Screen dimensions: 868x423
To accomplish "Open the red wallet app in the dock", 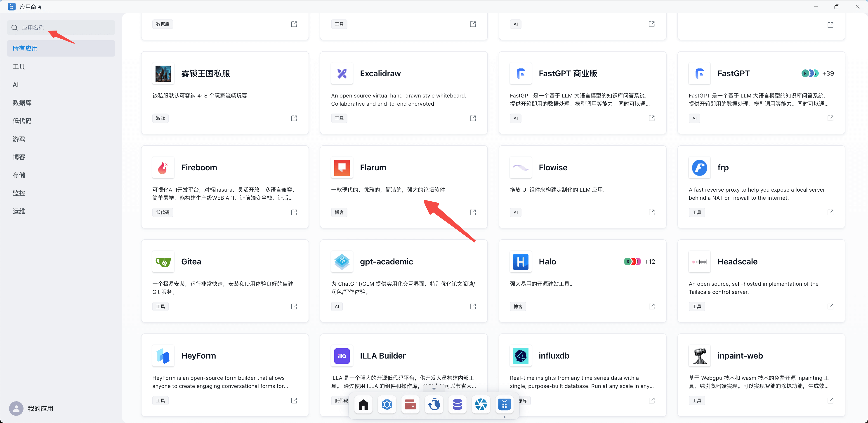I will tap(410, 404).
